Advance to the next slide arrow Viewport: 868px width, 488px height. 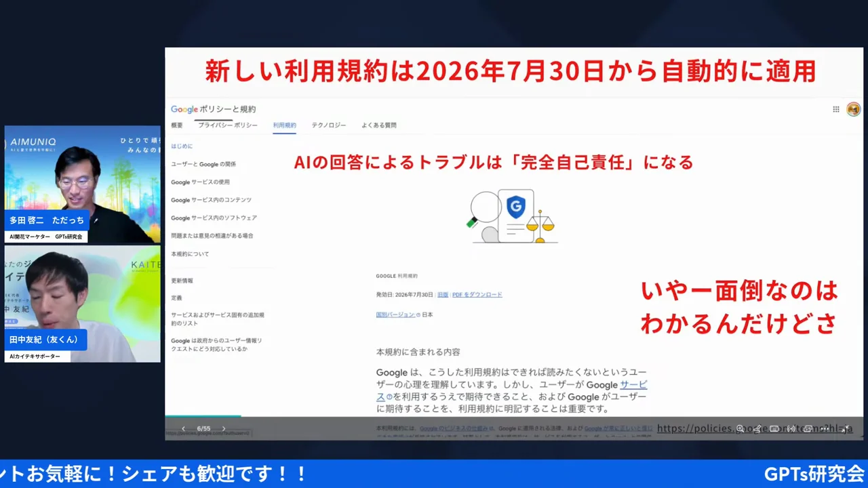224,428
